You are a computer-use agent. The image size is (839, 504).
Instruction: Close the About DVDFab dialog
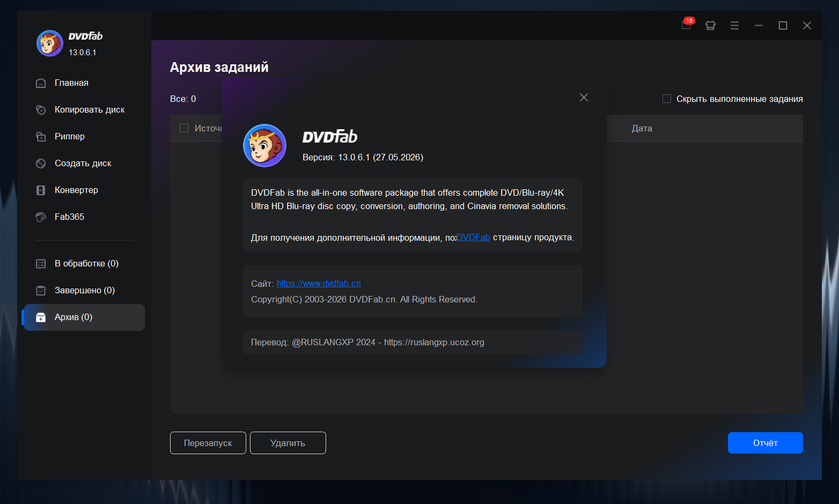coord(584,97)
